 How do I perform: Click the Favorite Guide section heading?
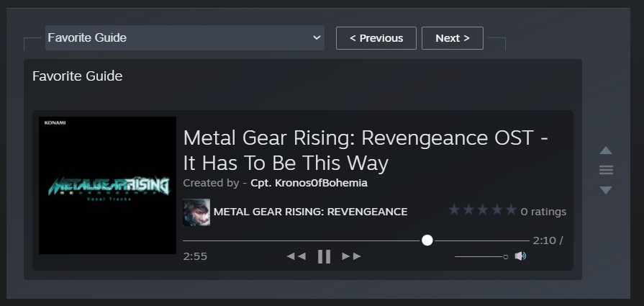tap(77, 76)
